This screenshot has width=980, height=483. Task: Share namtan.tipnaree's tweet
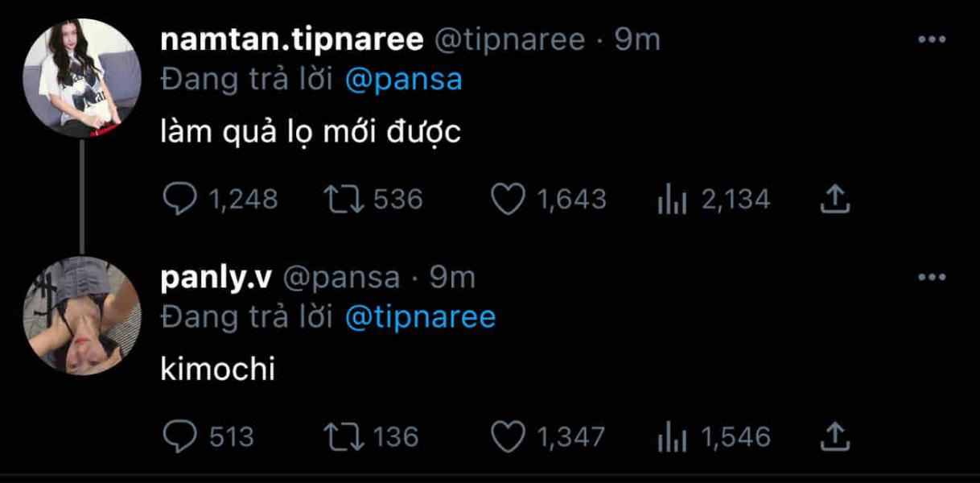[834, 199]
